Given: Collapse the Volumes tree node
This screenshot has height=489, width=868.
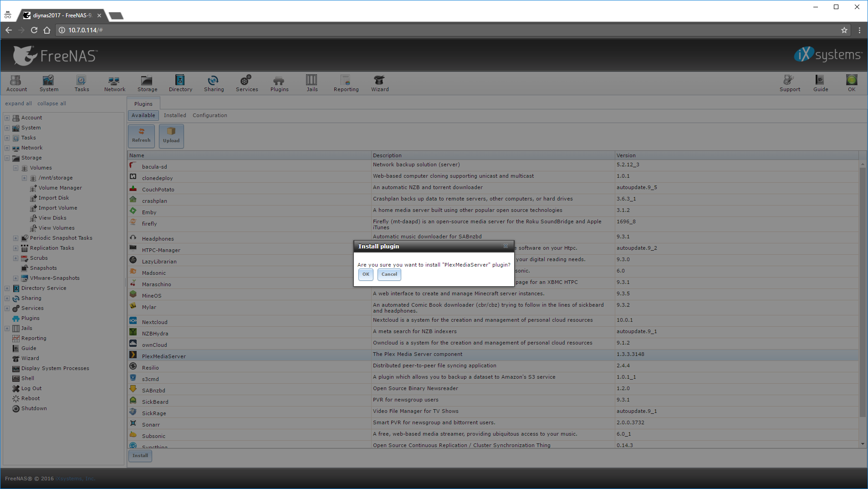Looking at the screenshot, I should 15,168.
